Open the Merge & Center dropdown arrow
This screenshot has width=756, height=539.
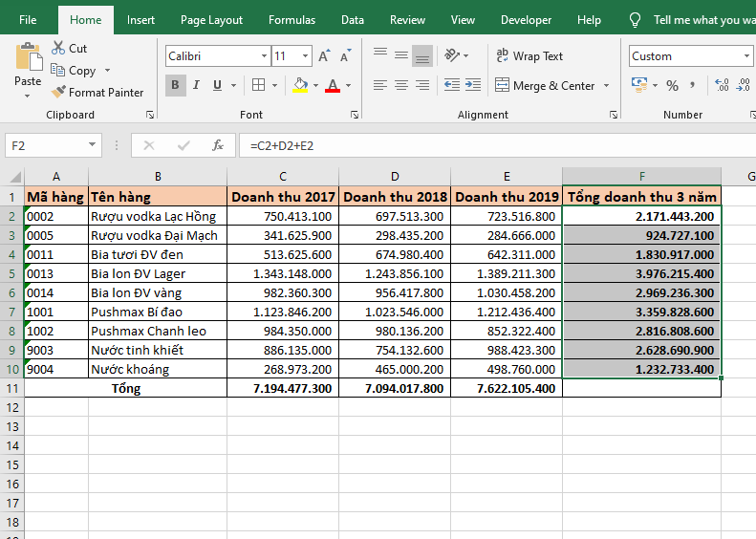(605, 86)
